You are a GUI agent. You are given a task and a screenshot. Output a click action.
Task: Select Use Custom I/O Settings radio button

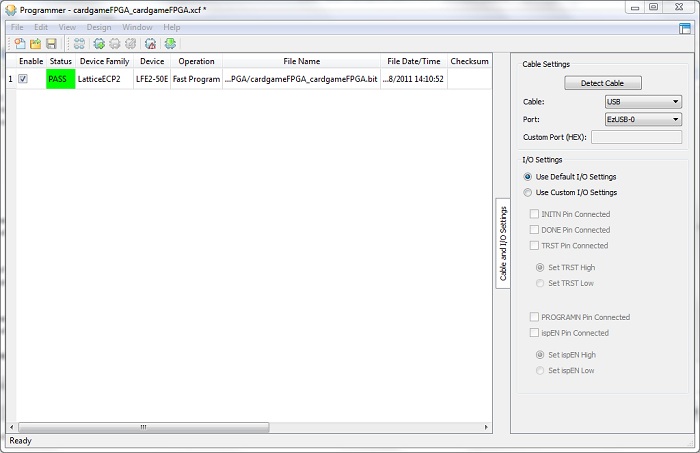click(529, 192)
